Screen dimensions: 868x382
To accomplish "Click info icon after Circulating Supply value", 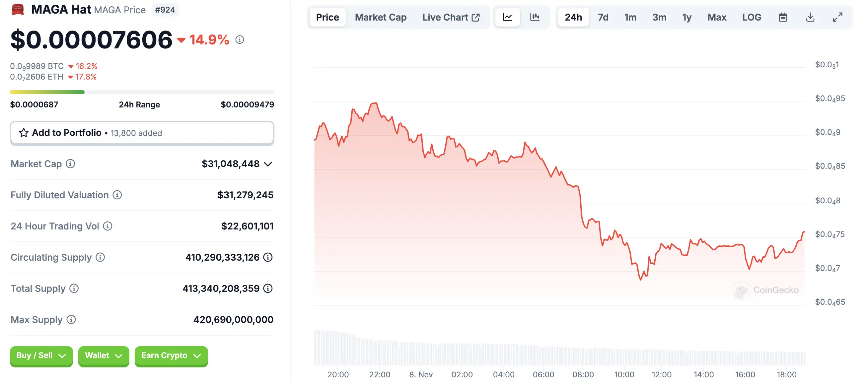I will tap(268, 257).
